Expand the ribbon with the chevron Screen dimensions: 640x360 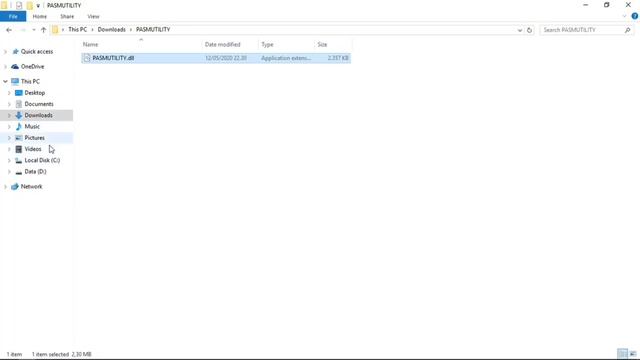(624, 16)
